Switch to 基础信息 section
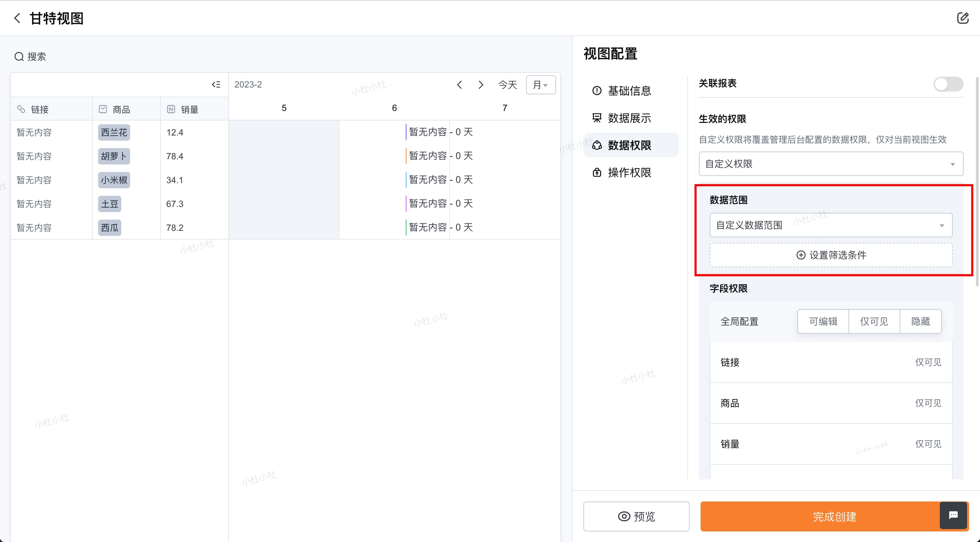The height and width of the screenshot is (542, 980). click(x=631, y=91)
